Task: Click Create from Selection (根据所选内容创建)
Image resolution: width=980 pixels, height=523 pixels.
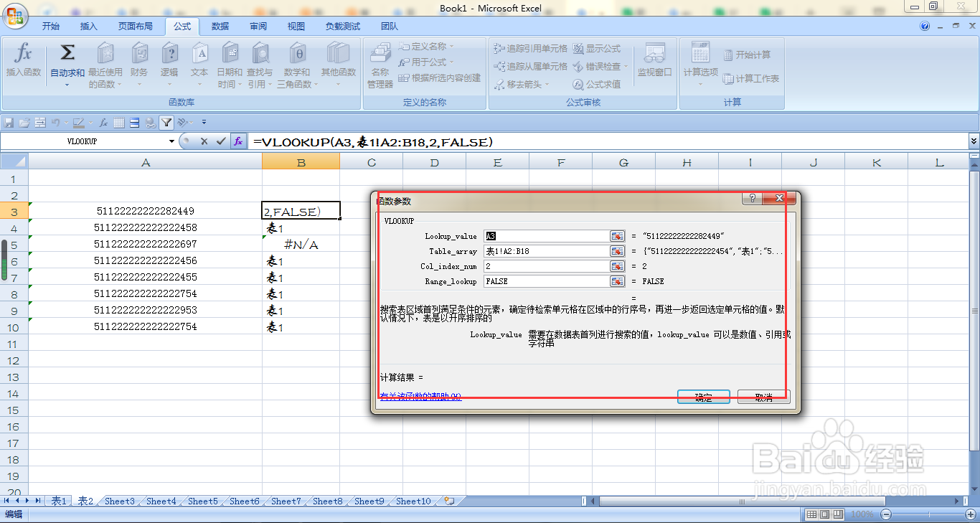Action: click(x=440, y=78)
